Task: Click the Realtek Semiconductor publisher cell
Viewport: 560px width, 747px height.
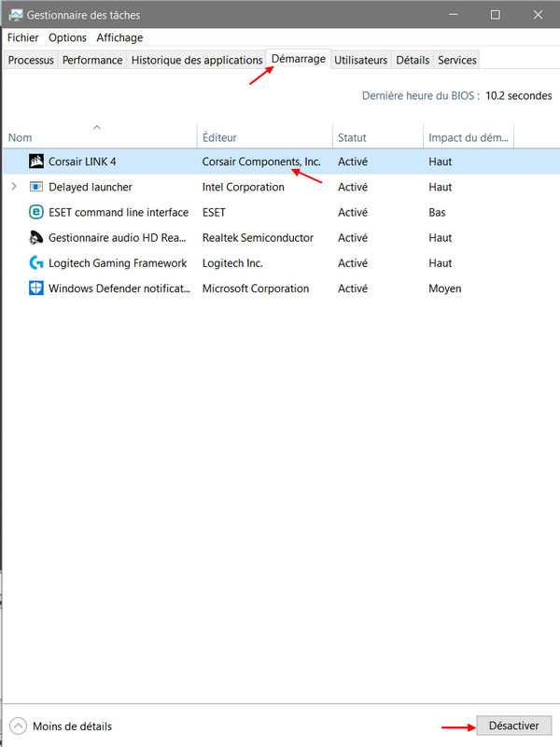Action: tap(258, 237)
